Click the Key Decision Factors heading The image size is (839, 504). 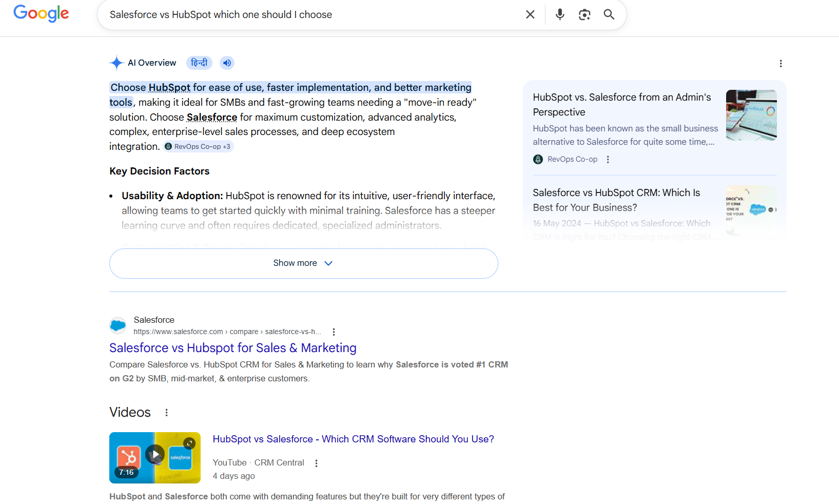160,171
